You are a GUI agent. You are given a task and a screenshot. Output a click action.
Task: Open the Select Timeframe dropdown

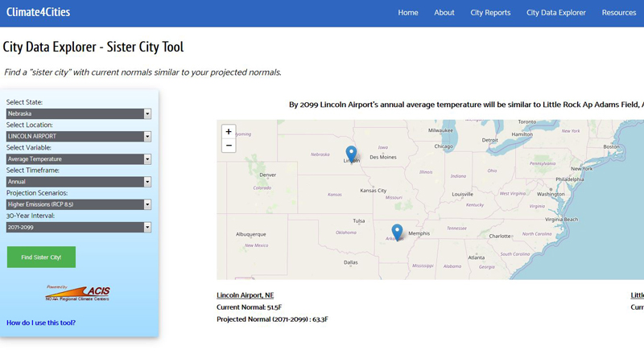point(79,182)
